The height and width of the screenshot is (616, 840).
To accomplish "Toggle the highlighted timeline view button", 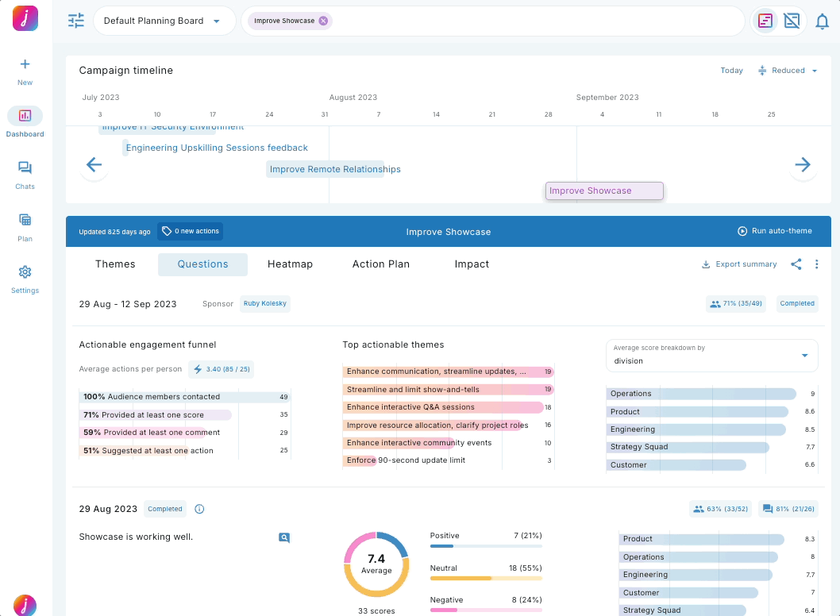I will point(765,21).
